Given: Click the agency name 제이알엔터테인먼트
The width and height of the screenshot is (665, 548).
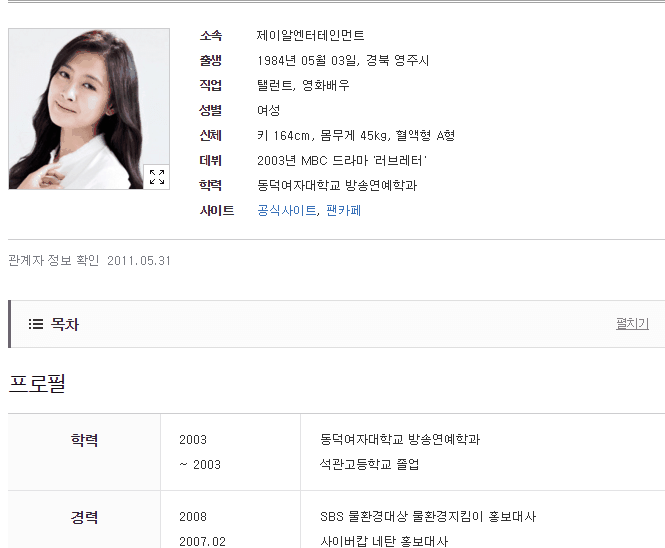Looking at the screenshot, I should pyautogui.click(x=310, y=36).
